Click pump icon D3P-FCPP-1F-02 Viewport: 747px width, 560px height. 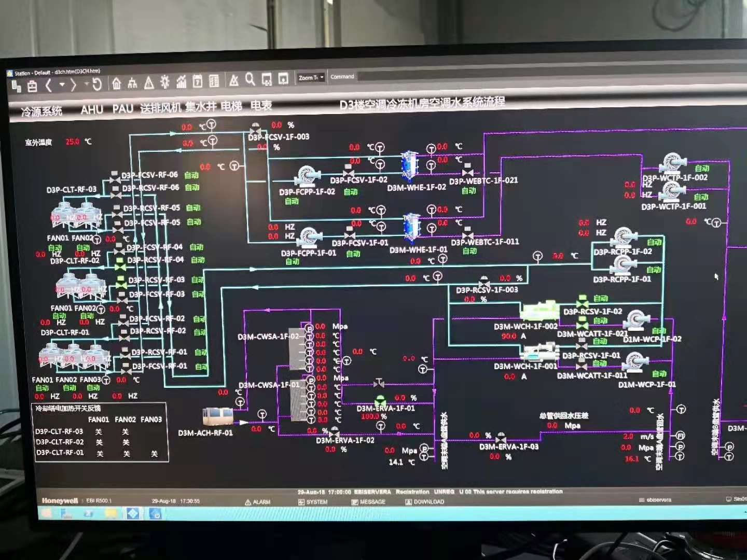tap(309, 176)
